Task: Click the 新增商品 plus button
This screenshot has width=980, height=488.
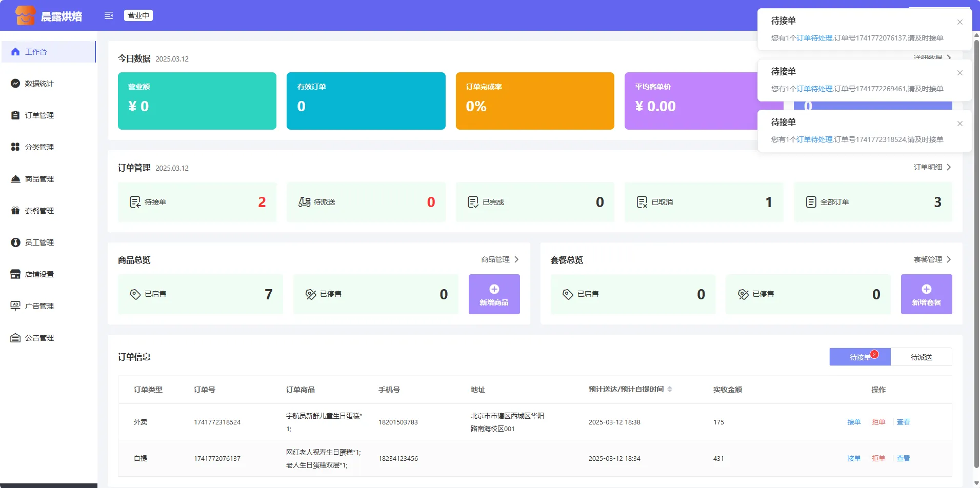Action: pyautogui.click(x=494, y=294)
